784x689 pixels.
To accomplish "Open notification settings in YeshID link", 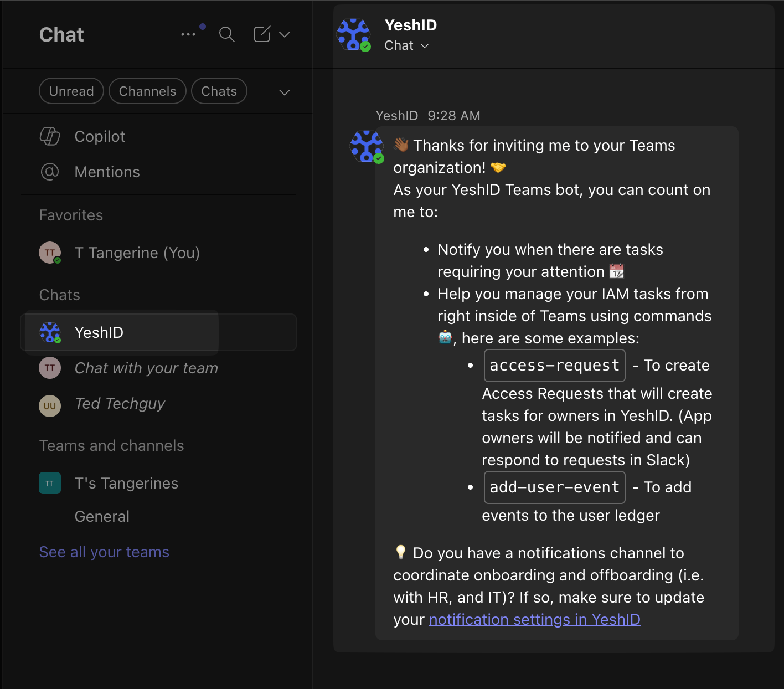I will point(535,619).
